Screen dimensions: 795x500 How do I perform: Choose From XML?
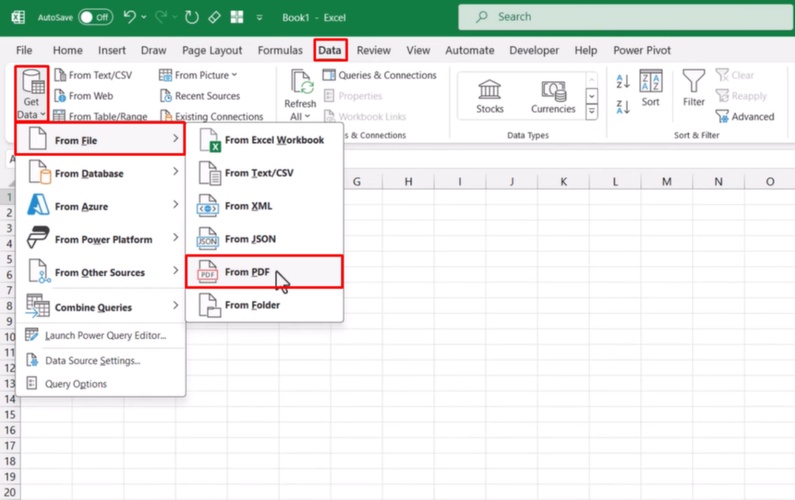point(264,205)
